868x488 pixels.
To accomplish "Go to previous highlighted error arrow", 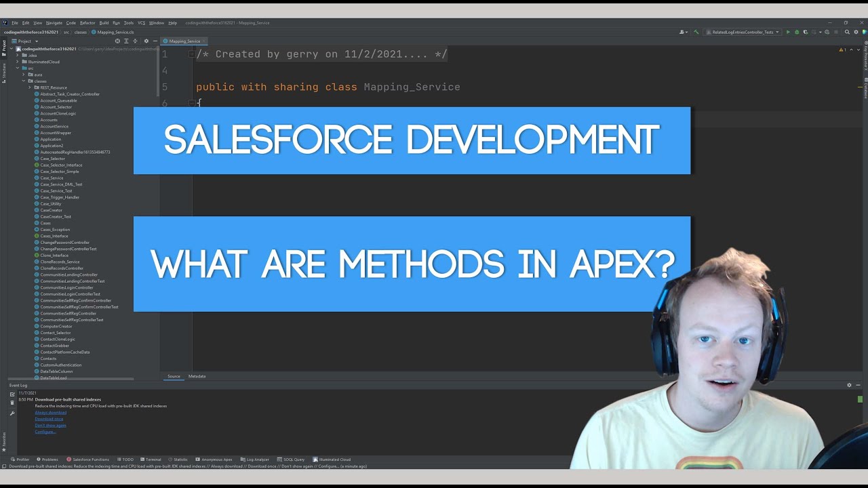I will 851,49.
